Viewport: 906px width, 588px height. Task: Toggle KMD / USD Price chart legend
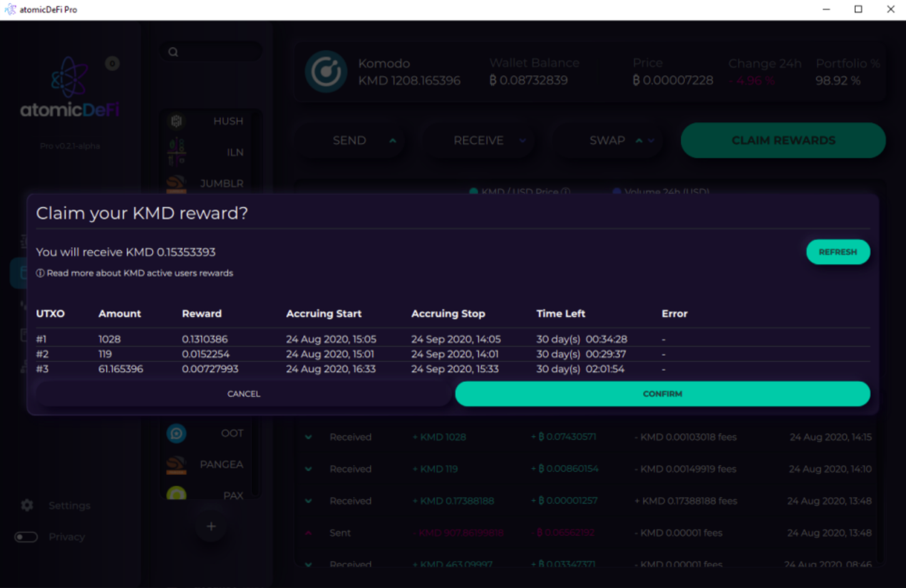[520, 192]
